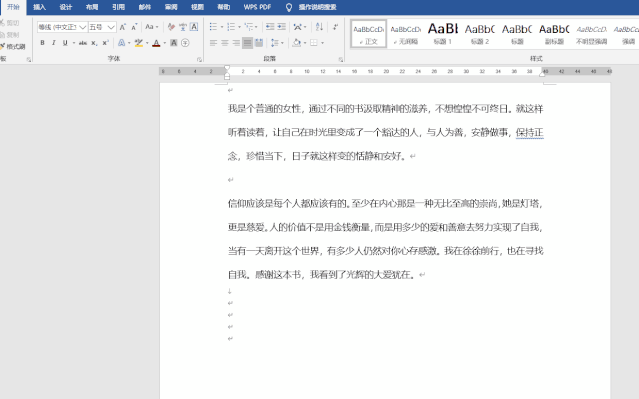Click the borders grid icon
Image resolution: width=639 pixels, height=399 pixels.
coord(314,43)
